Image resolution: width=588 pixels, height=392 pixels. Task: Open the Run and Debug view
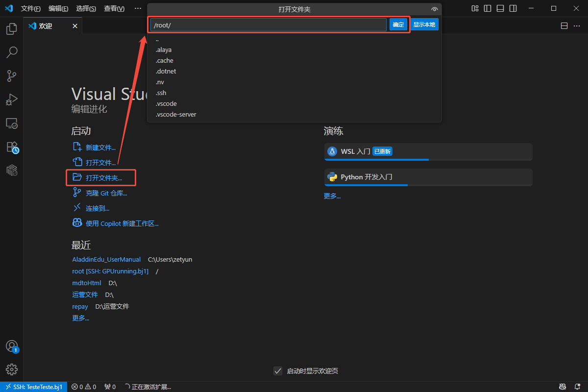(12, 99)
